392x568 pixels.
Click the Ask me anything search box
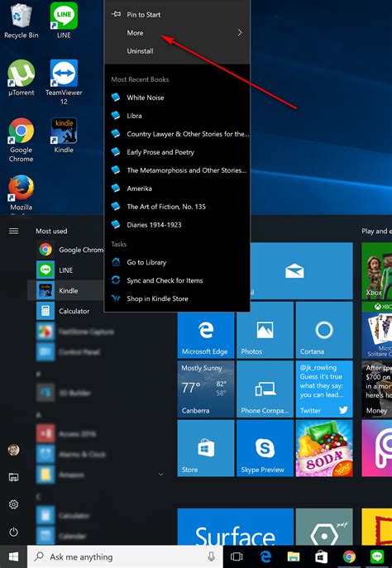pos(125,556)
